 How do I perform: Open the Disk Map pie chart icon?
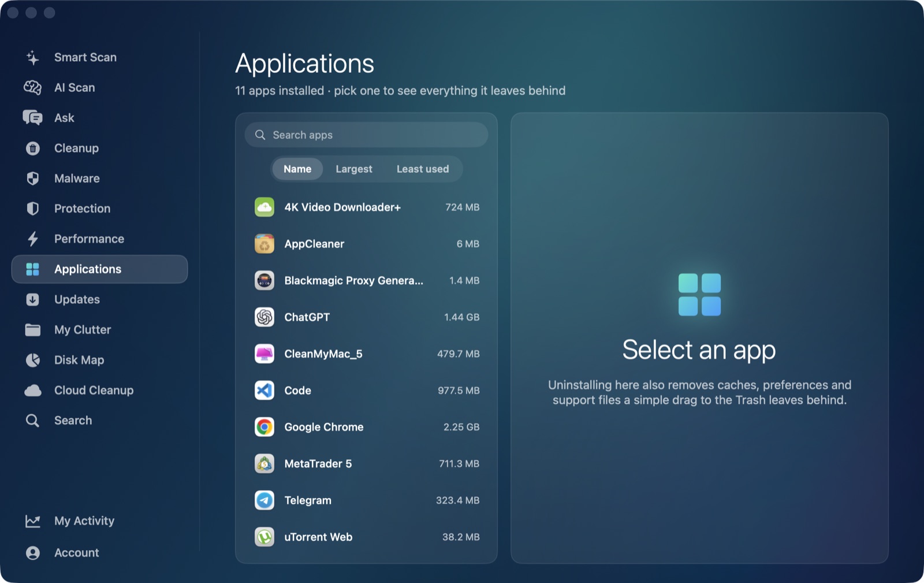pos(33,360)
